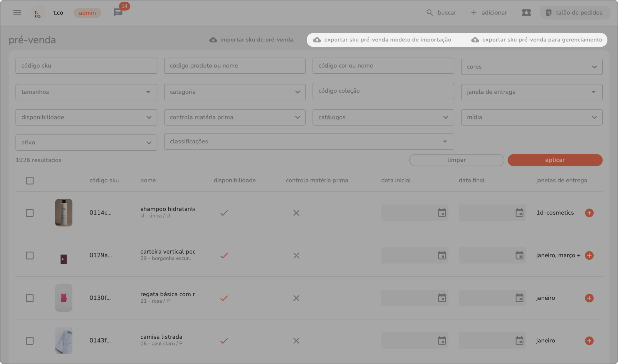This screenshot has height=364, width=618.
Task: Open data final calendar for regata básica
Action: [x=519, y=298]
